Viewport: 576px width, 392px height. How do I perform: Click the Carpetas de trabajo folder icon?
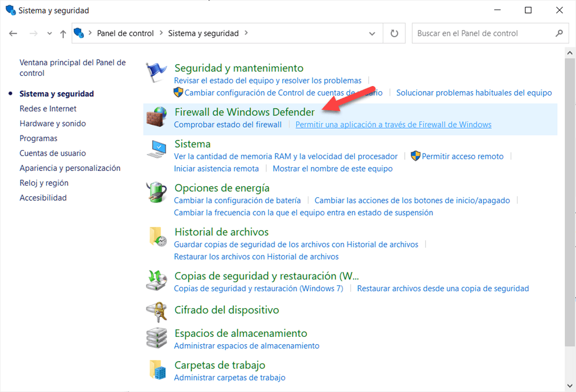[x=158, y=370]
